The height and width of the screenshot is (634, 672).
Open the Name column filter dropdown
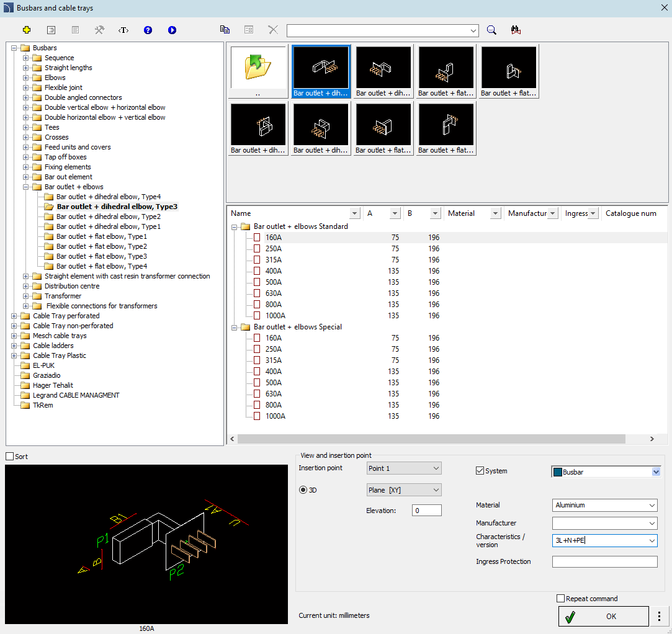pos(354,213)
